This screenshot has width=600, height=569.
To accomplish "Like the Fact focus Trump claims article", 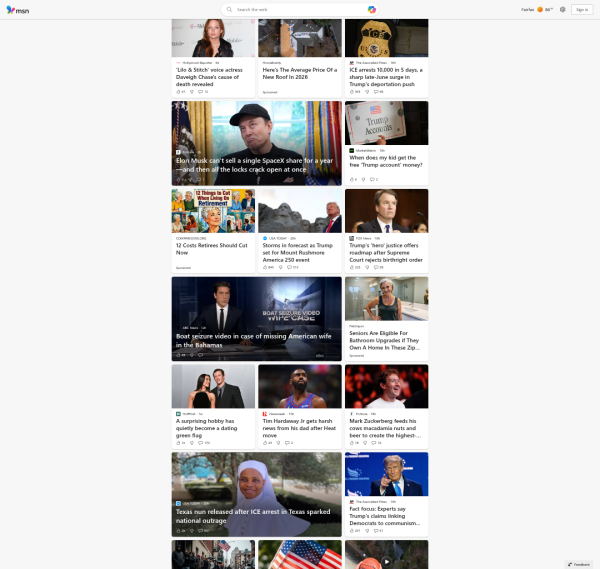I will click(355, 531).
